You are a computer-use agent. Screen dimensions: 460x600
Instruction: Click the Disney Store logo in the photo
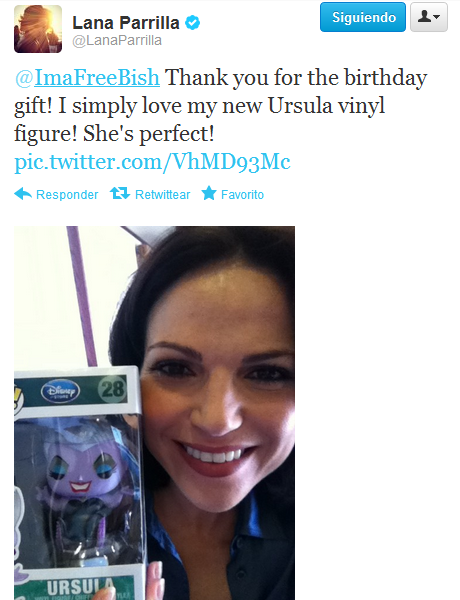click(60, 391)
